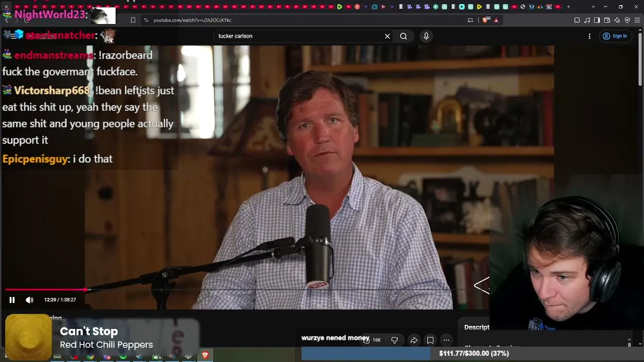Share the video with arrow icon
The image size is (644, 362).
pos(414,340)
